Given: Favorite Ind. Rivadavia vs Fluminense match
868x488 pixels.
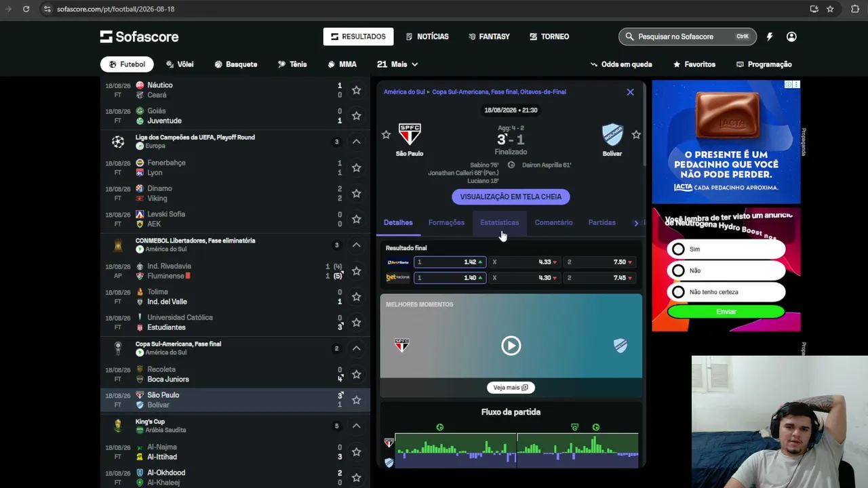Looking at the screenshot, I should [x=356, y=271].
